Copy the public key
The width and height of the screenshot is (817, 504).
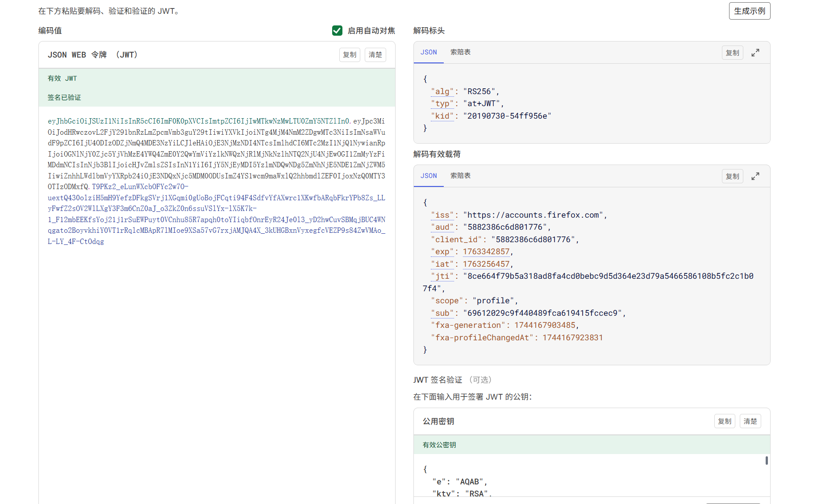click(x=725, y=421)
